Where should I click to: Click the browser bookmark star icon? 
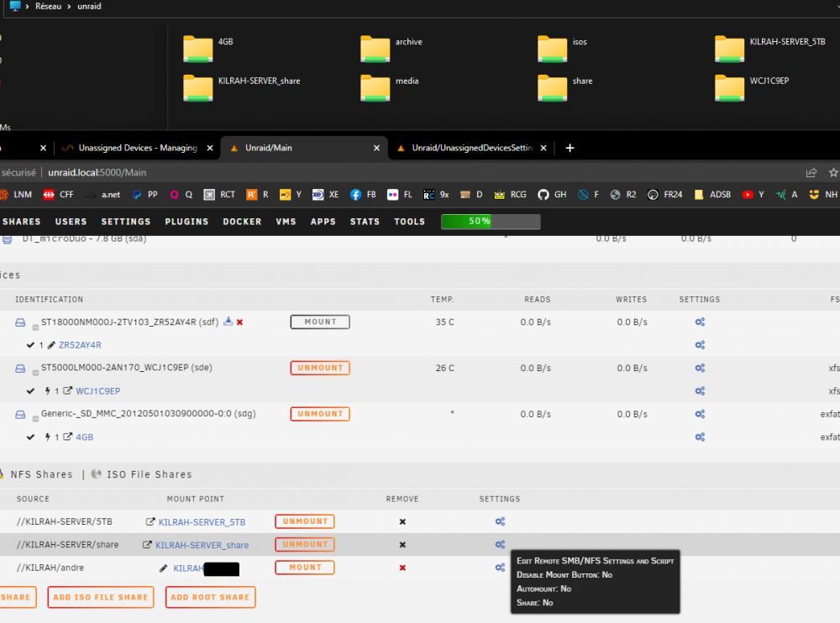coord(833,172)
